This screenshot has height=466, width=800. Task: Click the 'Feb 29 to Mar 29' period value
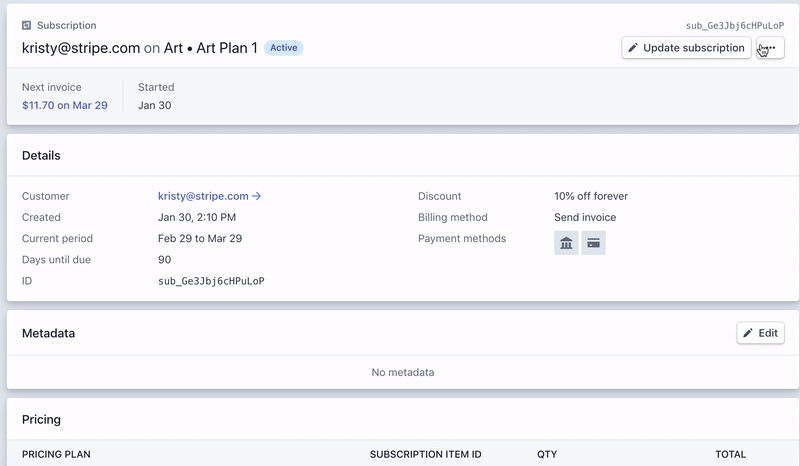click(200, 238)
